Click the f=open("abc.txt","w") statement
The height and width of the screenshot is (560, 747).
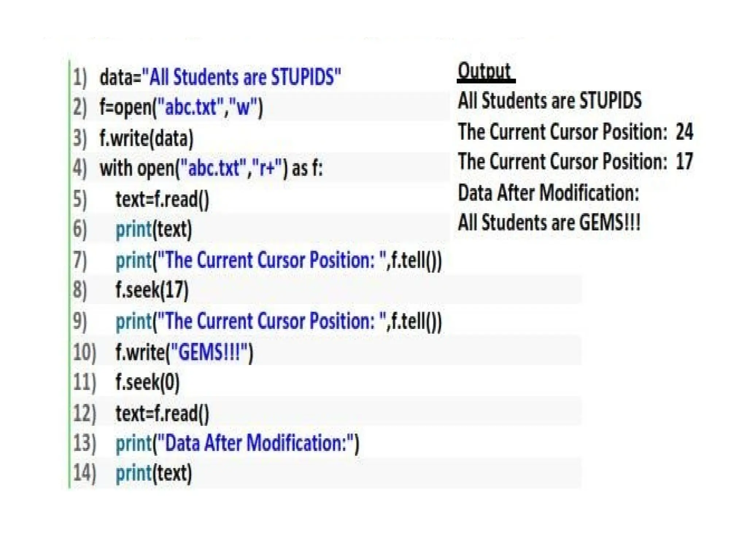tap(181, 107)
